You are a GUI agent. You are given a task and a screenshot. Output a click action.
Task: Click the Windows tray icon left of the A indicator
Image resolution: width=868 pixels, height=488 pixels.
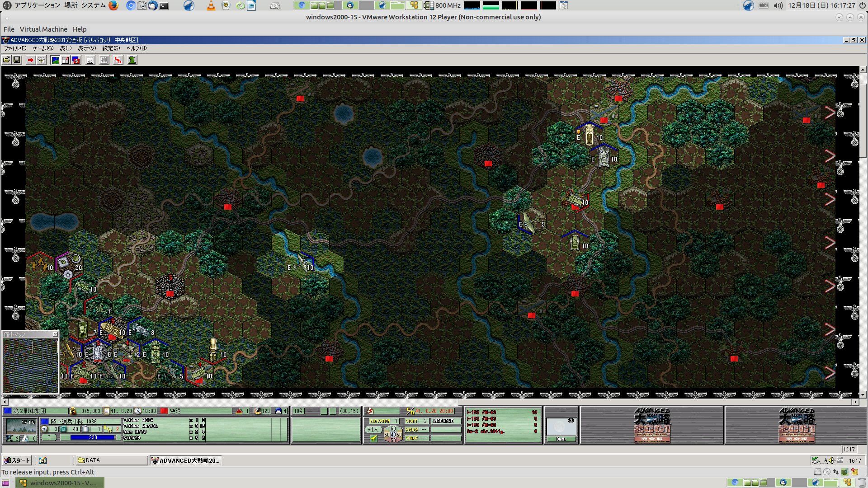816,460
